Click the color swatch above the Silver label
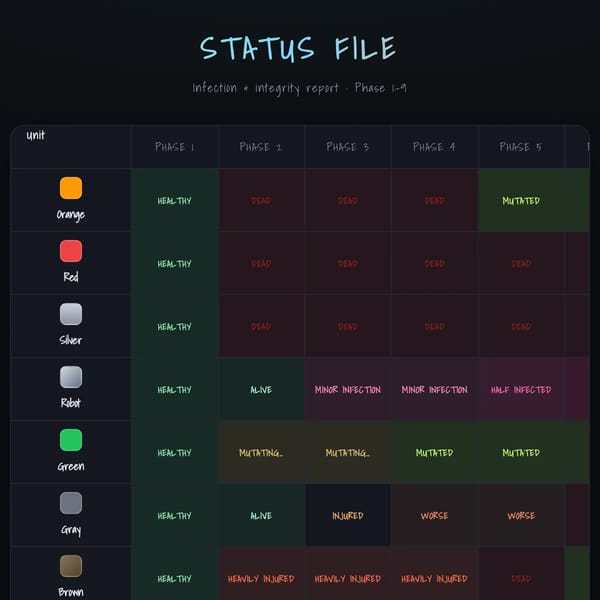Viewport: 600px width, 600px height. coord(71,314)
